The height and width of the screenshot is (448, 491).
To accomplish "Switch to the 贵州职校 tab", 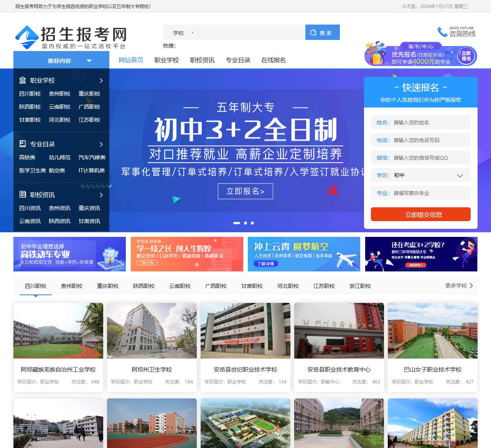I will [x=71, y=286].
